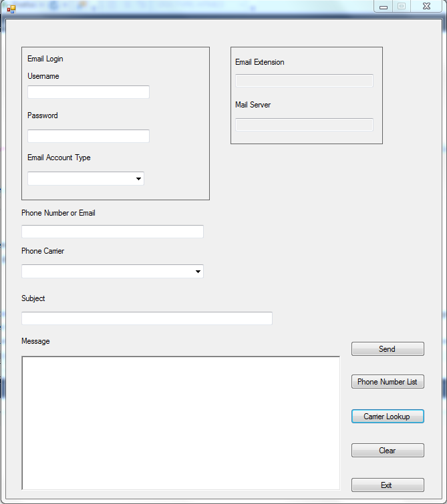Click the Send button
The height and width of the screenshot is (504, 447).
pyautogui.click(x=388, y=348)
